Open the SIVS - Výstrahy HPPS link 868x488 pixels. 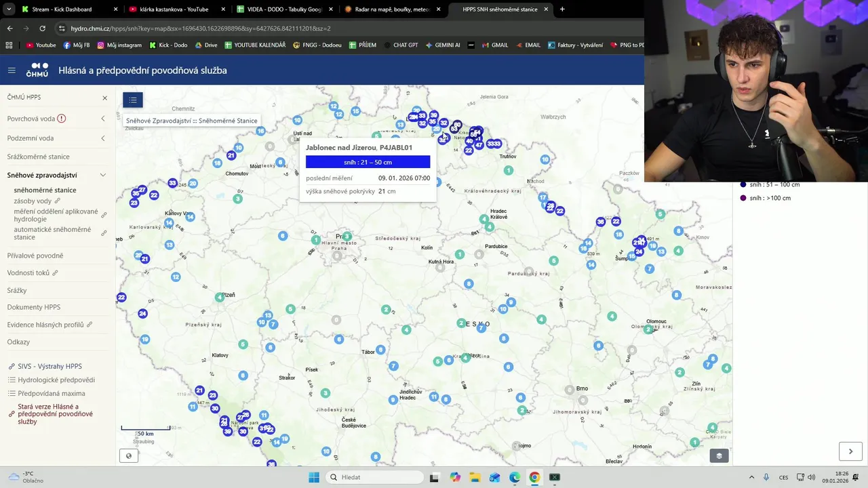click(x=50, y=367)
